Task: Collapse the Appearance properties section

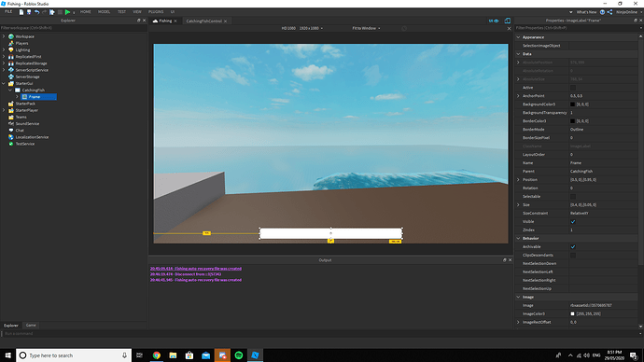Action: pos(518,37)
